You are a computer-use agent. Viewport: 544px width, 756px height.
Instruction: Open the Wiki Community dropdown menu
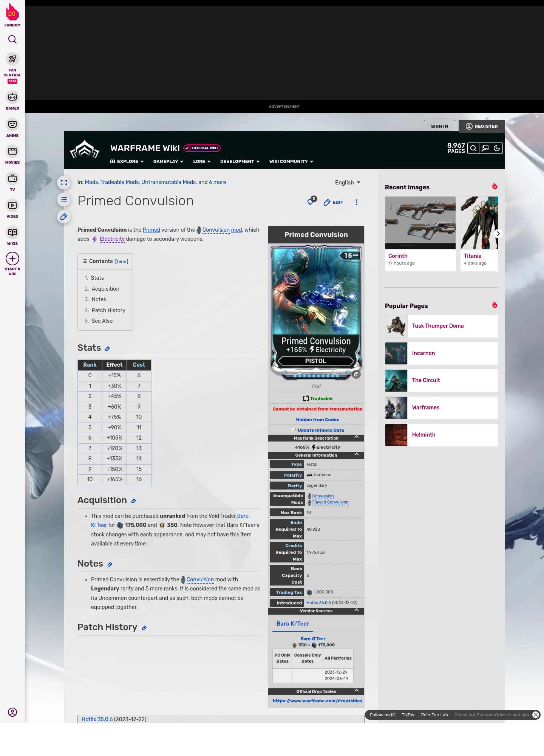click(291, 161)
